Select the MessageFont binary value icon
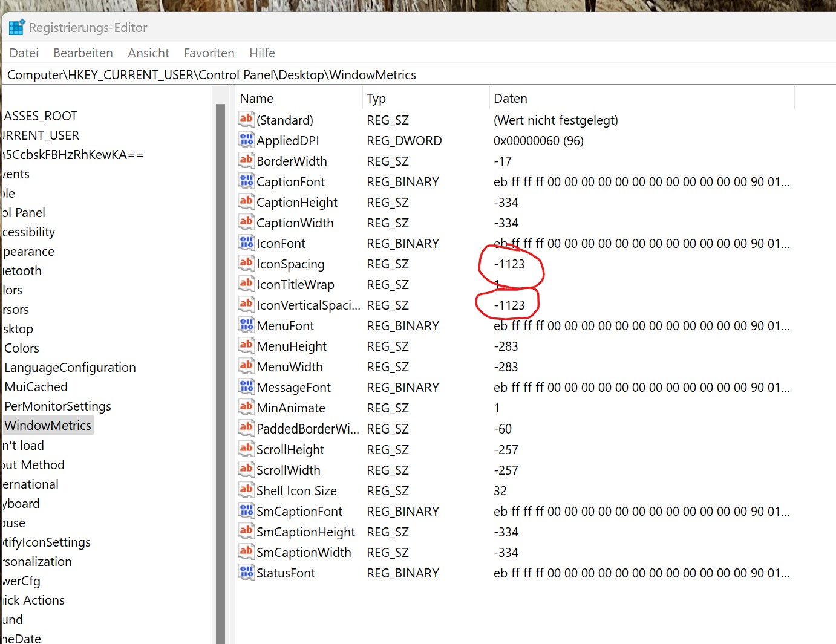836x644 pixels. [246, 386]
